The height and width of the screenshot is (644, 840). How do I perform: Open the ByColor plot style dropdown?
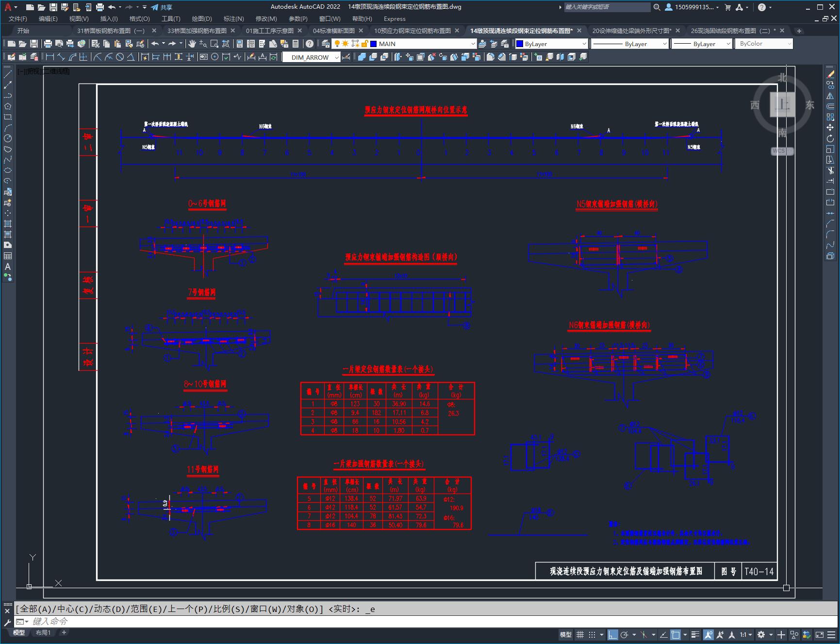(764, 44)
